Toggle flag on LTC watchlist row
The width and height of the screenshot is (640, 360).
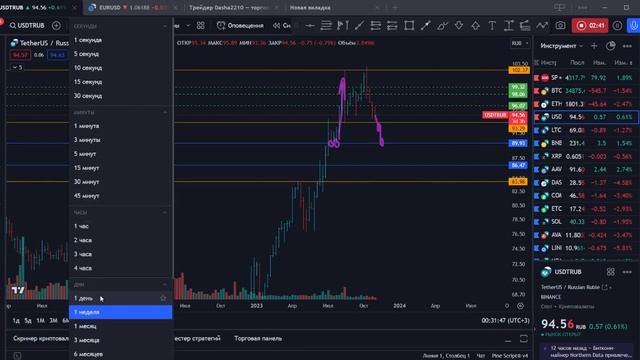tap(537, 130)
